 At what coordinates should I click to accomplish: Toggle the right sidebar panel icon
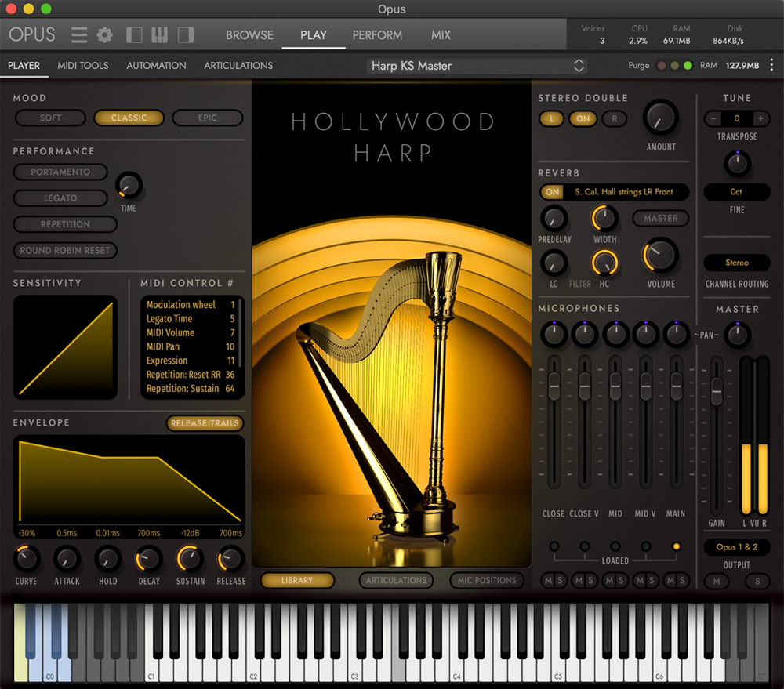pyautogui.click(x=186, y=35)
